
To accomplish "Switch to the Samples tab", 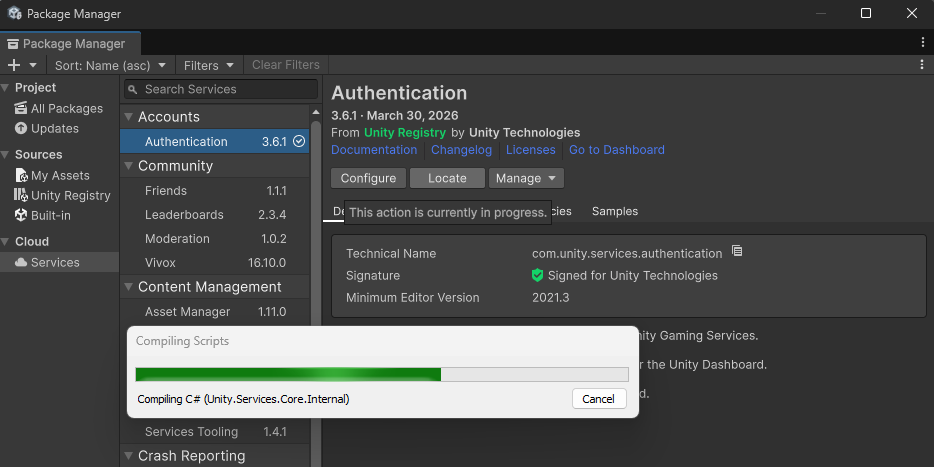I will pyautogui.click(x=615, y=211).
